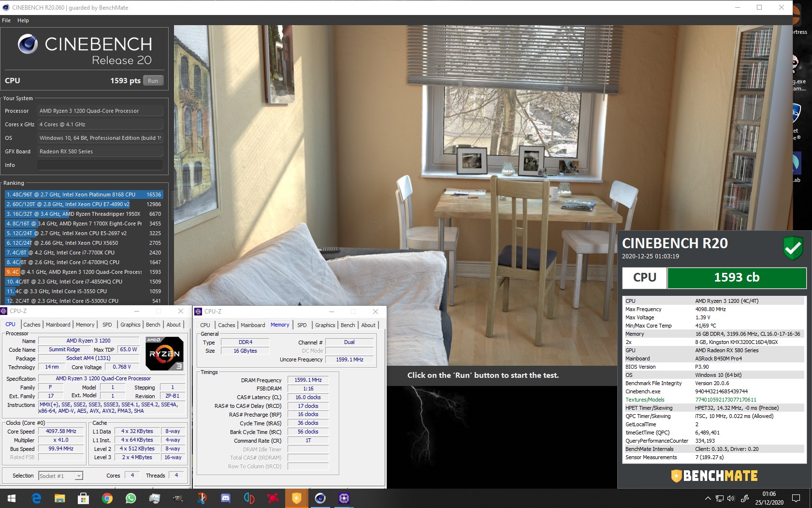Open Windows Ink Workspace pen icon
The image size is (812, 508).
point(745,498)
